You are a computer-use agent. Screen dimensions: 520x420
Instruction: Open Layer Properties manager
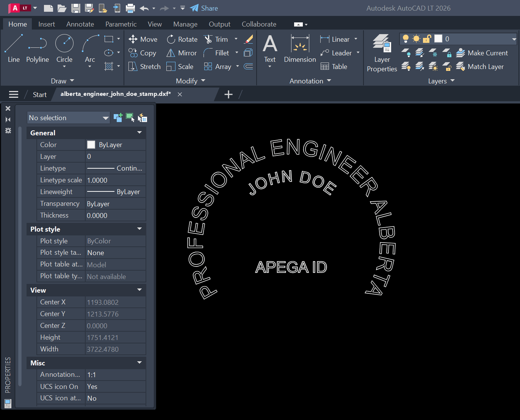(x=382, y=53)
